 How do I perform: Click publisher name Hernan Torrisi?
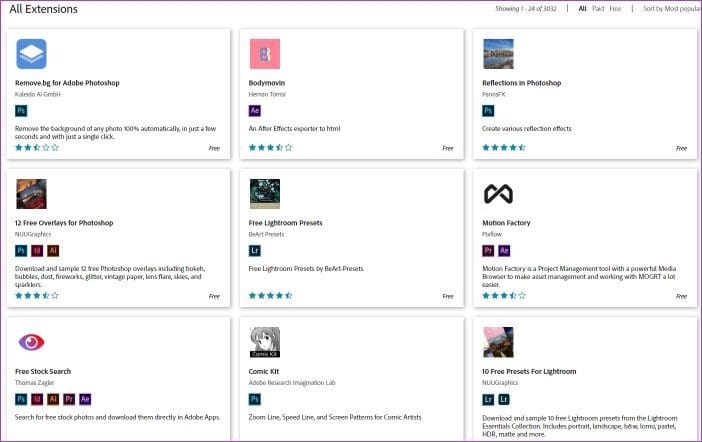tap(267, 94)
